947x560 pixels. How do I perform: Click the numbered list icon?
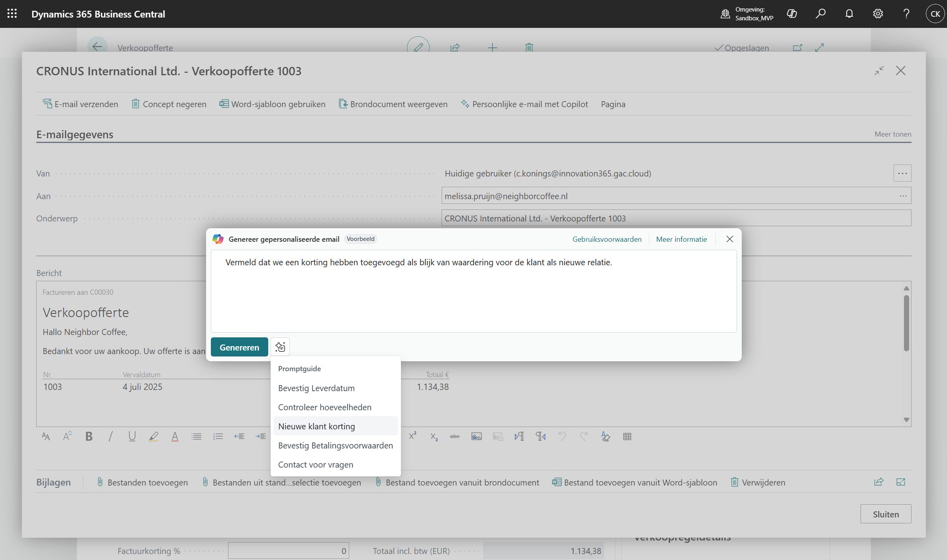tap(218, 437)
